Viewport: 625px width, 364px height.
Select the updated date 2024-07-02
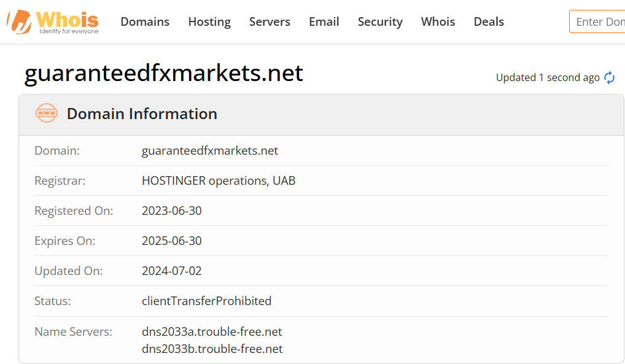coord(172,271)
